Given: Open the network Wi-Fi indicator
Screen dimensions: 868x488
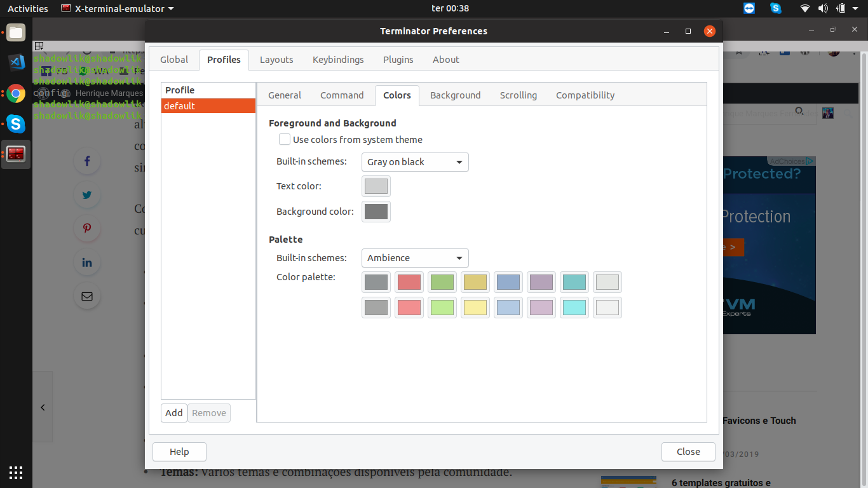Looking at the screenshot, I should [805, 8].
